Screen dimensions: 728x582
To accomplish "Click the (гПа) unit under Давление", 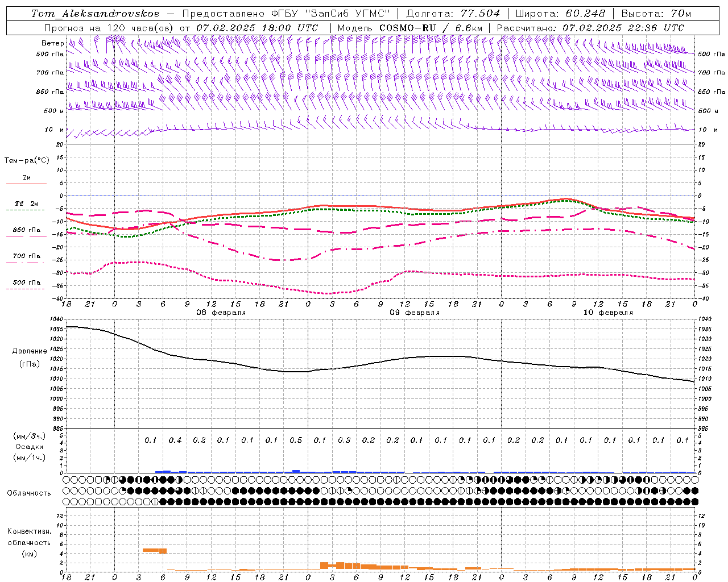I will [29, 364].
